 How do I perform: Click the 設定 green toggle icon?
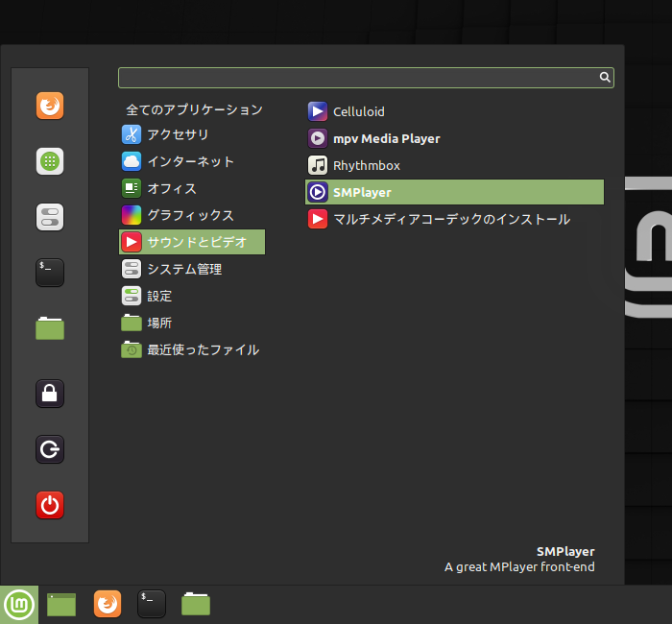132,296
